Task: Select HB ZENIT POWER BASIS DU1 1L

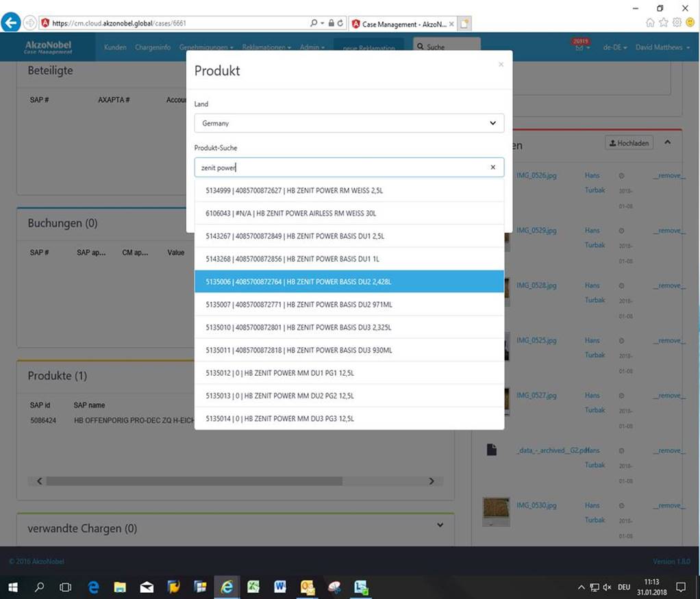Action: click(x=349, y=259)
